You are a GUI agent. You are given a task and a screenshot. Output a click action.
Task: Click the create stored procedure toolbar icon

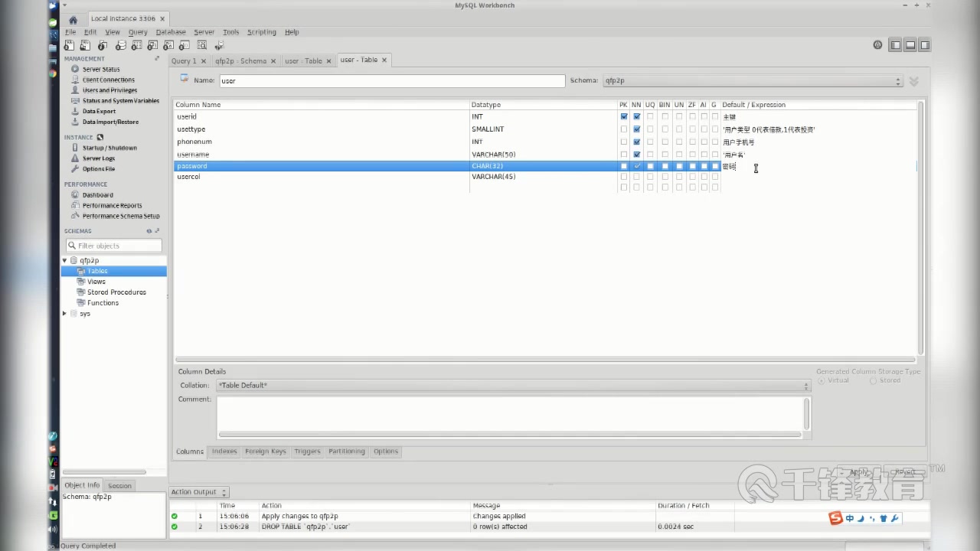[168, 46]
